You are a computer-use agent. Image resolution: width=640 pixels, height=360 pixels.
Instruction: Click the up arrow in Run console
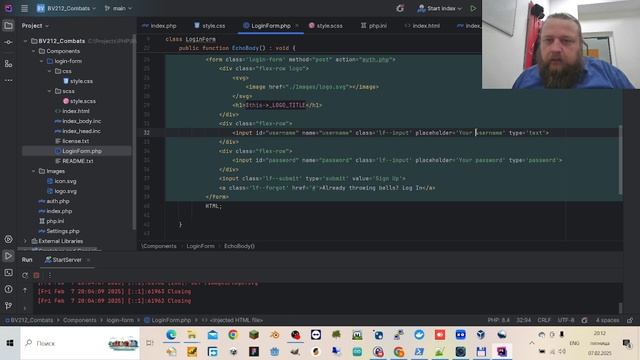25,290
